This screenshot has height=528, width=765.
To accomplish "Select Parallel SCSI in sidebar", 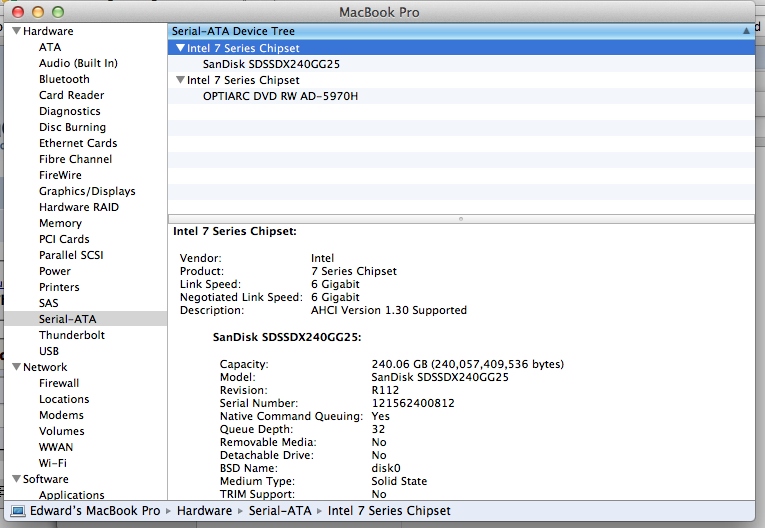I will click(71, 255).
